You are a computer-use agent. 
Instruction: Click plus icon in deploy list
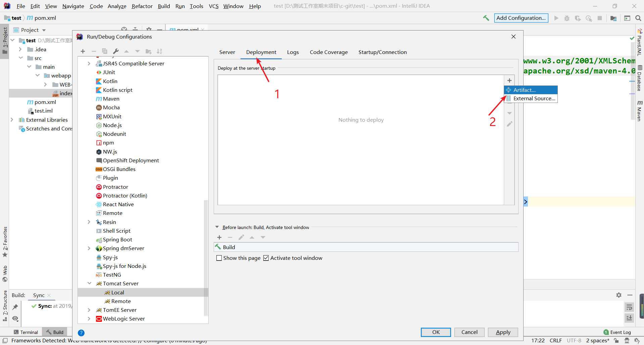(x=509, y=80)
